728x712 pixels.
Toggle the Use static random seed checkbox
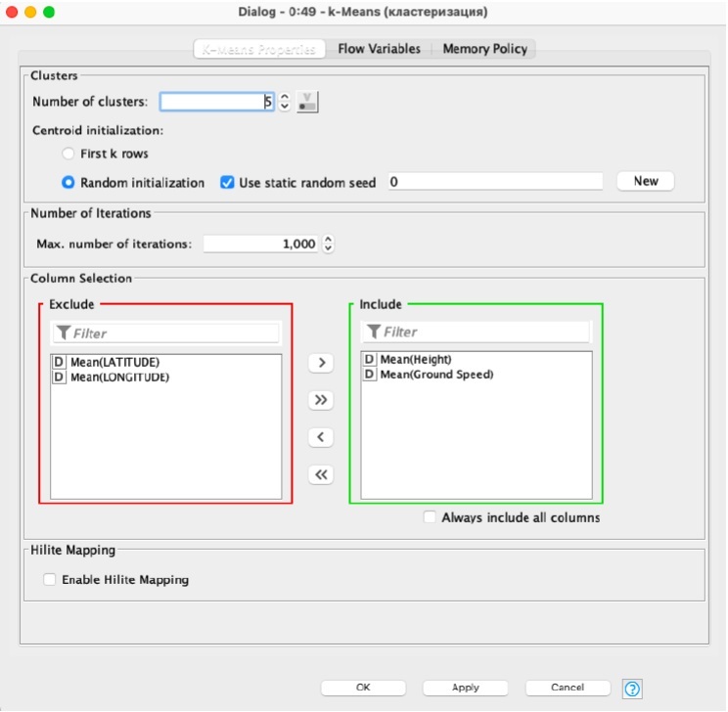(x=227, y=182)
